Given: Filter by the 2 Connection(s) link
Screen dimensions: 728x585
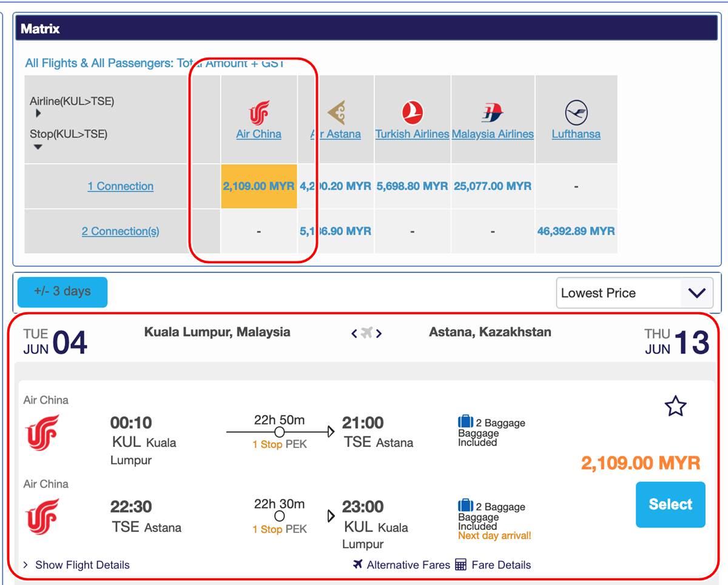Looking at the screenshot, I should tap(121, 231).
